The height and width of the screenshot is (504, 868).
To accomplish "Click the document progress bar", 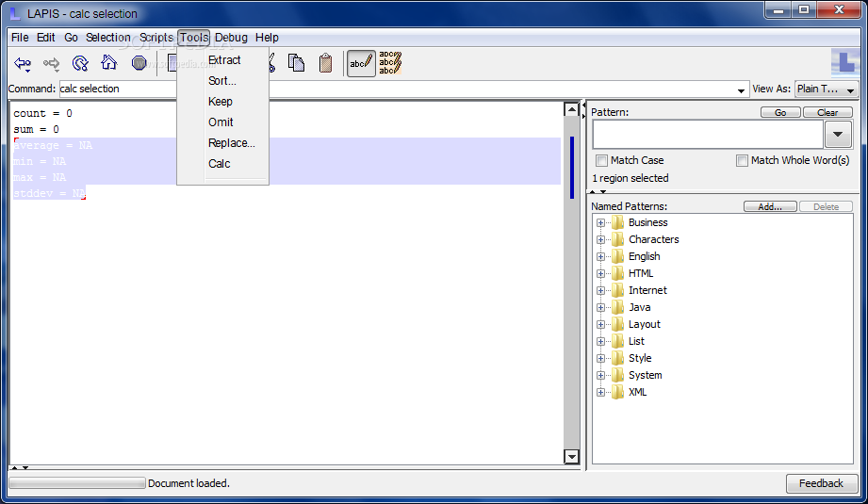I will 77,483.
